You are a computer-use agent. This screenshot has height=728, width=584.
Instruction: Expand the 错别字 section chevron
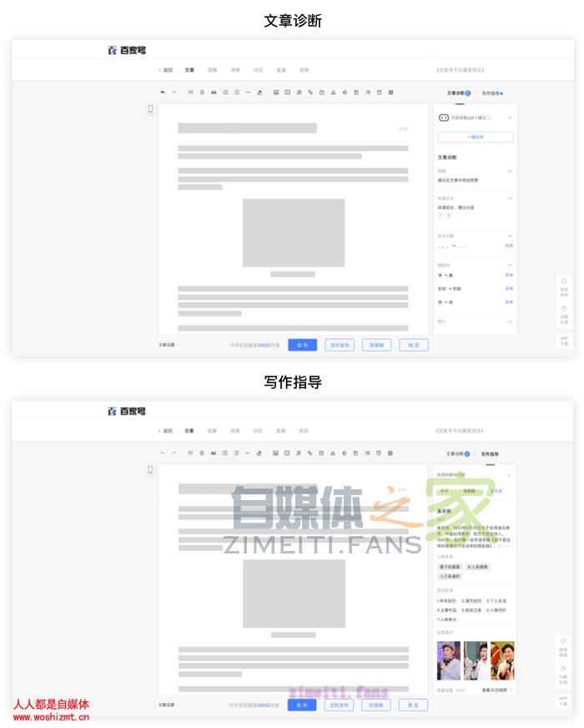point(510,265)
